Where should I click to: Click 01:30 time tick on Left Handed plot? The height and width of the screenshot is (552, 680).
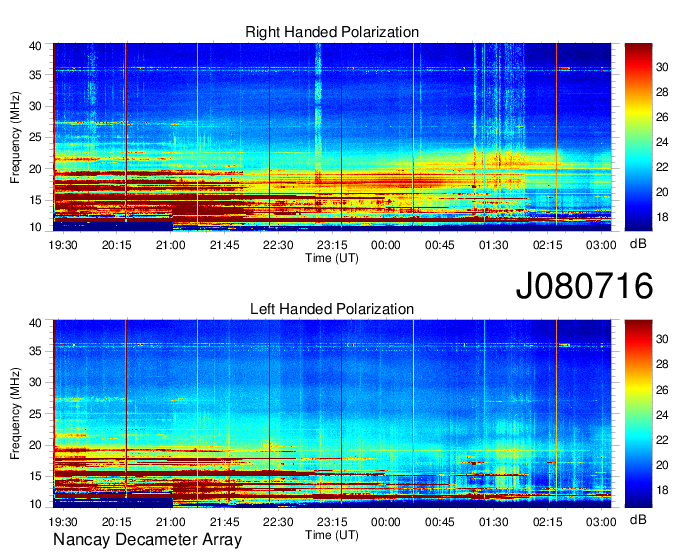coord(494,522)
